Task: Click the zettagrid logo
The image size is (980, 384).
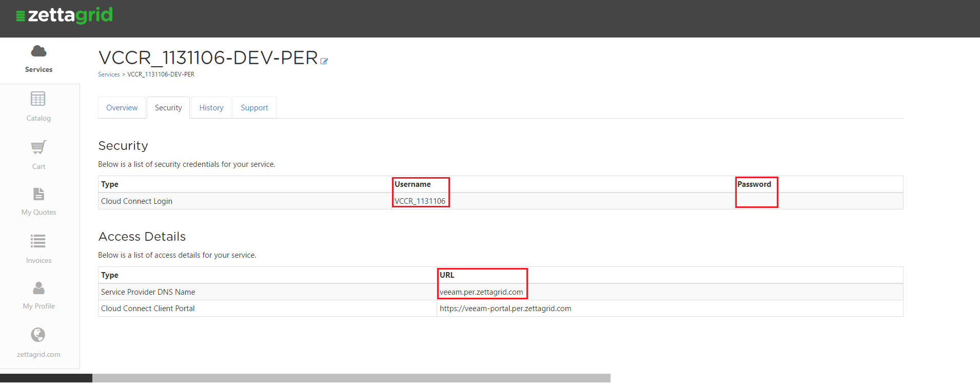Action: [x=65, y=15]
